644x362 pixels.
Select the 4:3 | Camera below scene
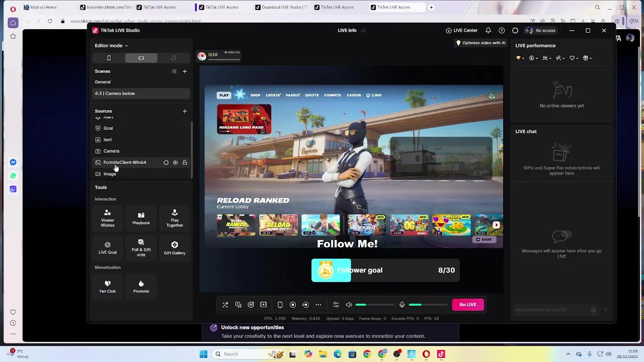[141, 94]
